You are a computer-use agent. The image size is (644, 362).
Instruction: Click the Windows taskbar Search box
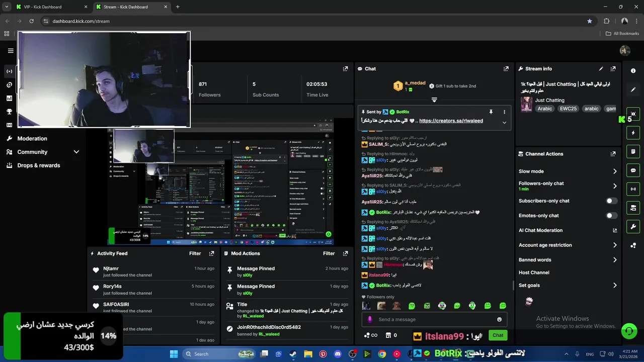[x=219, y=354]
